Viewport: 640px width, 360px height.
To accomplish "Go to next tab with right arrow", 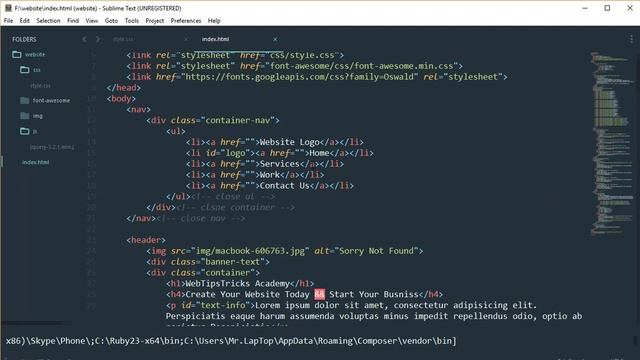I will pos(98,39).
